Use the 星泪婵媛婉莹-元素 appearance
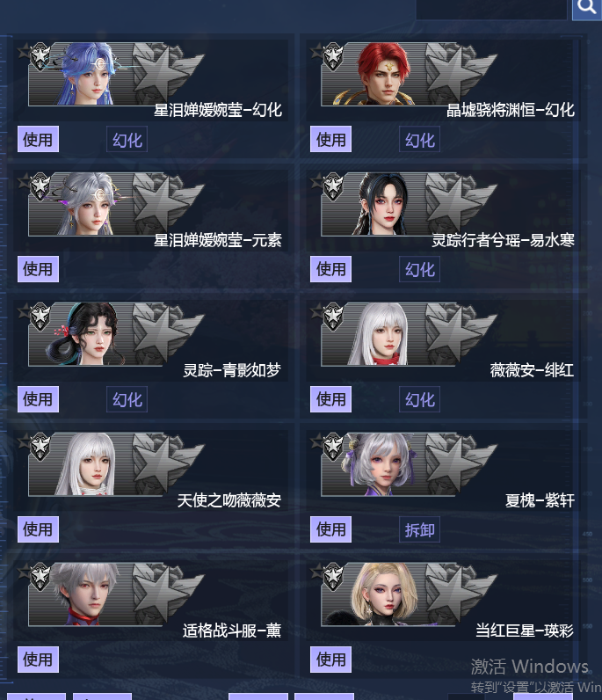The height and width of the screenshot is (700, 602). (x=38, y=269)
